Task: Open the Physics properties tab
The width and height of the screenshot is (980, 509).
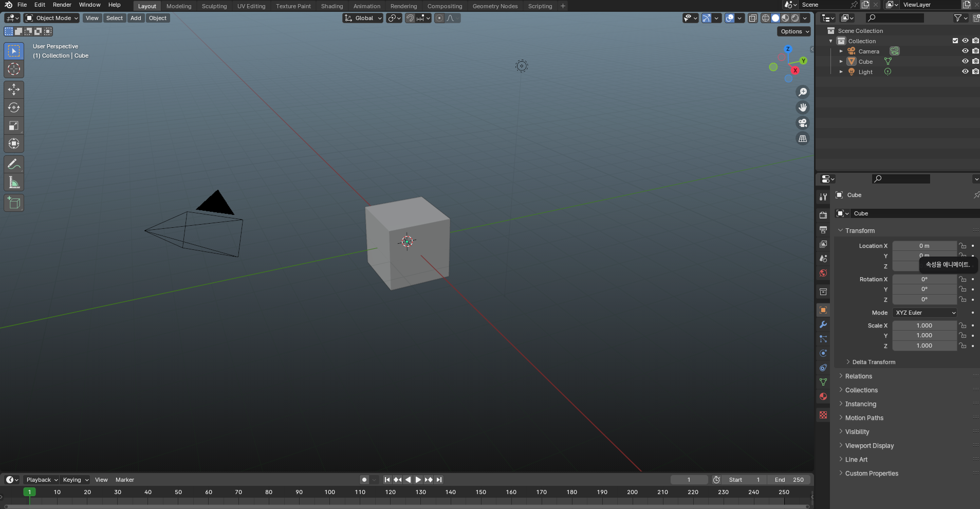Action: [x=823, y=353]
